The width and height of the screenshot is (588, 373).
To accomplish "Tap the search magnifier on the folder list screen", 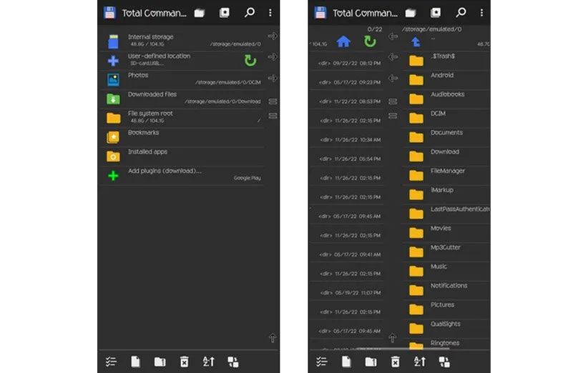I will pos(461,13).
